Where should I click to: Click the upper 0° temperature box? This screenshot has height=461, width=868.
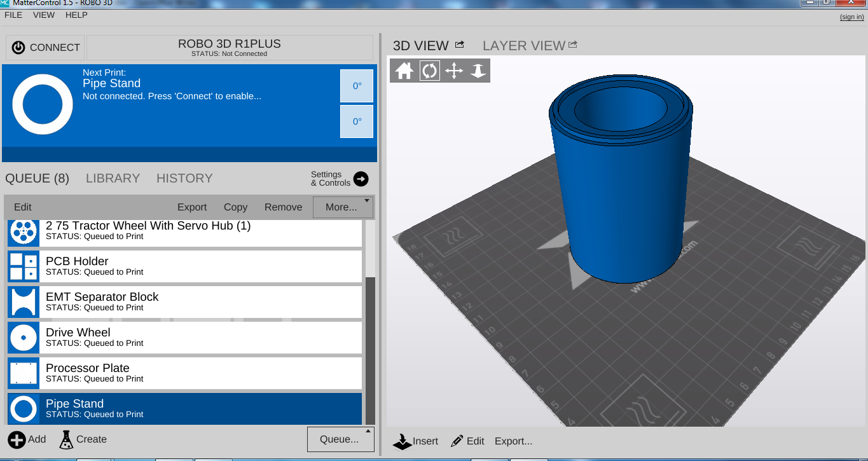(357, 86)
